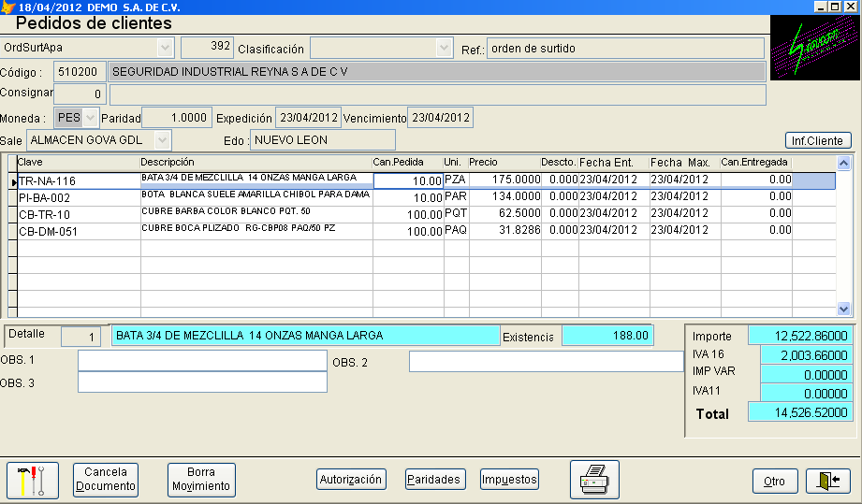Open the Inf.Cliente button

(x=818, y=140)
